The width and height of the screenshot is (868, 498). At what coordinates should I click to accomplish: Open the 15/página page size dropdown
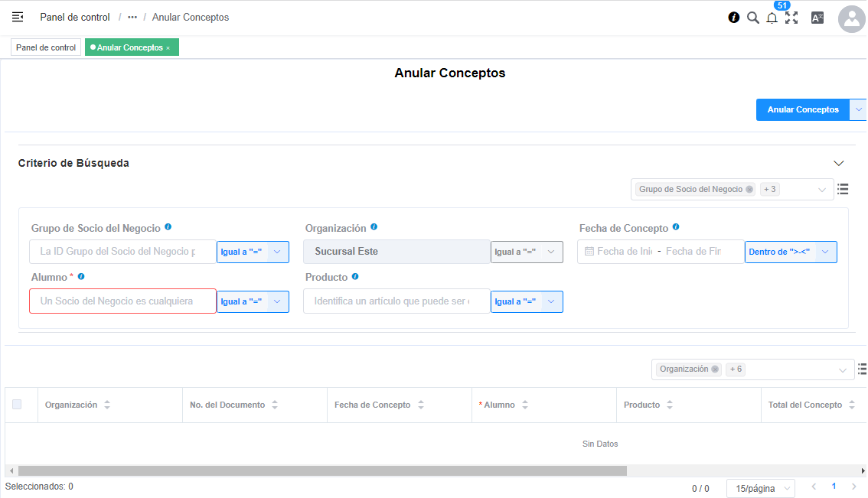pos(760,488)
